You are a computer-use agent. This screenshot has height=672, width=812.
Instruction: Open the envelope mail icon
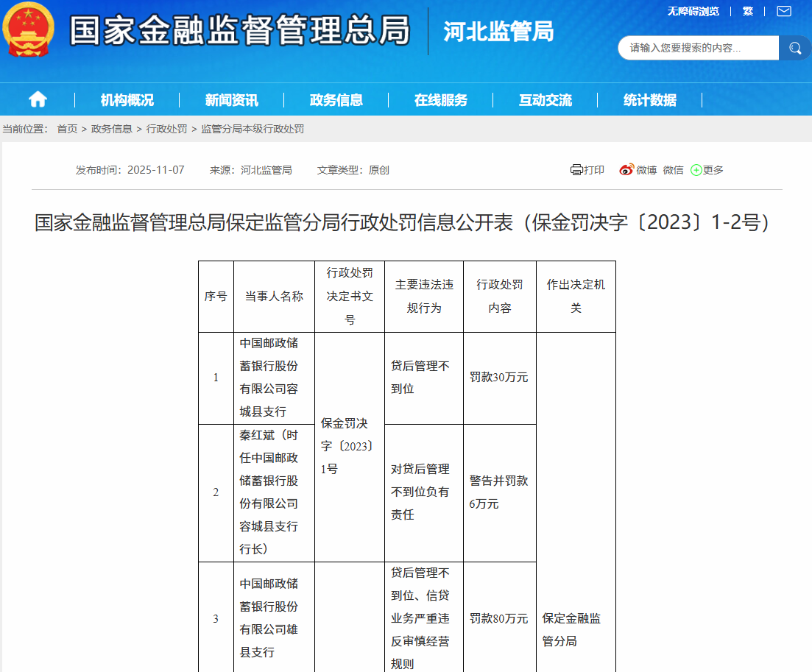[x=784, y=11]
